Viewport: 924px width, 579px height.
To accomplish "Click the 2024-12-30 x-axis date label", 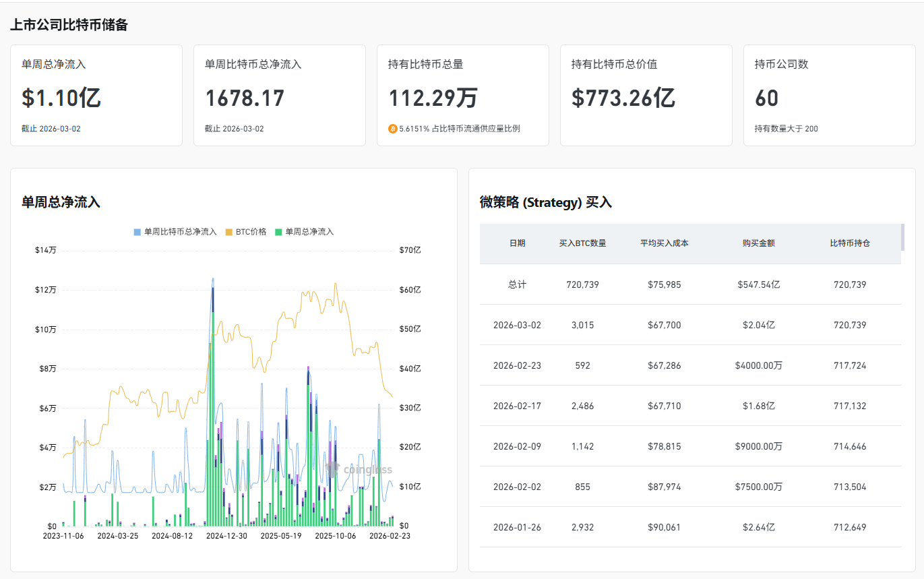I will coord(226,536).
